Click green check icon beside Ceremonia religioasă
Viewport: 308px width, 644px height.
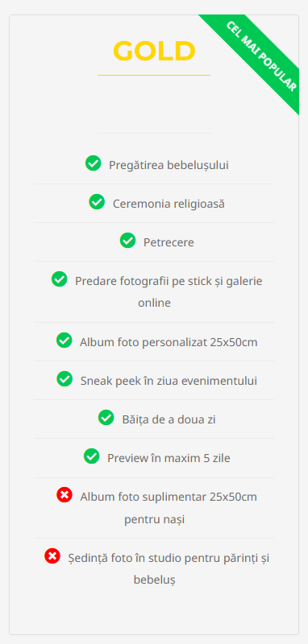point(97,202)
